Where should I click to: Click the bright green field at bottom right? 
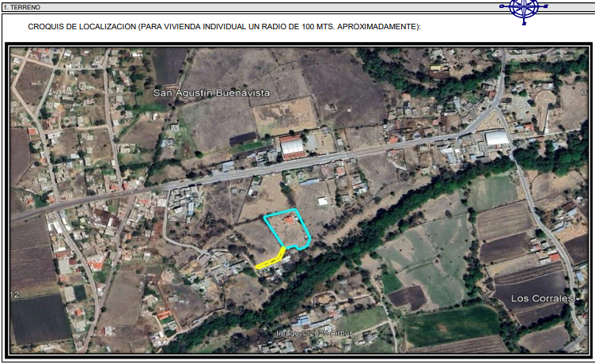[x=452, y=324]
